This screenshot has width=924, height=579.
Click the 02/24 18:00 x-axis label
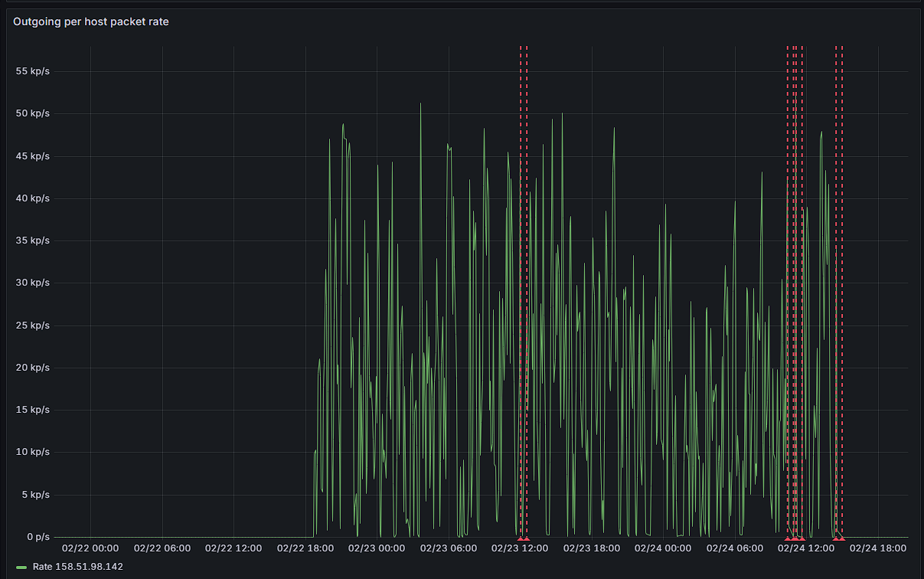point(878,548)
